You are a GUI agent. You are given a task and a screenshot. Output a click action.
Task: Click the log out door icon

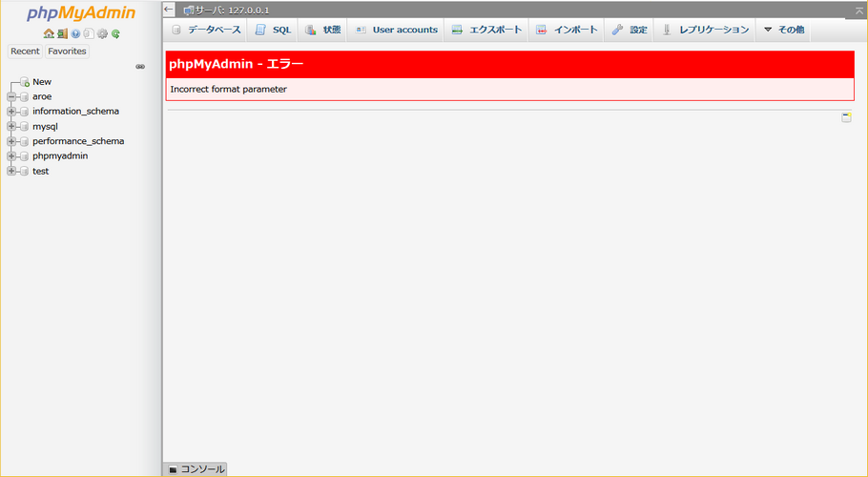coord(61,33)
